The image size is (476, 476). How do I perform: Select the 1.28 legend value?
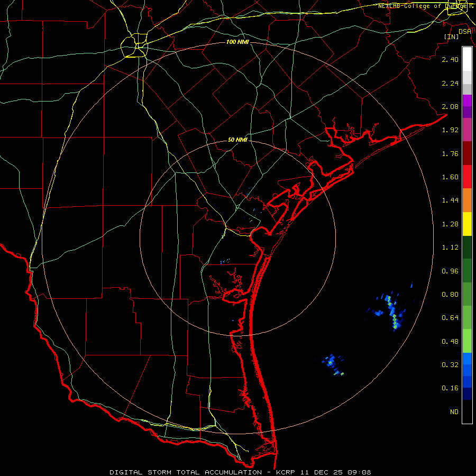450,224
